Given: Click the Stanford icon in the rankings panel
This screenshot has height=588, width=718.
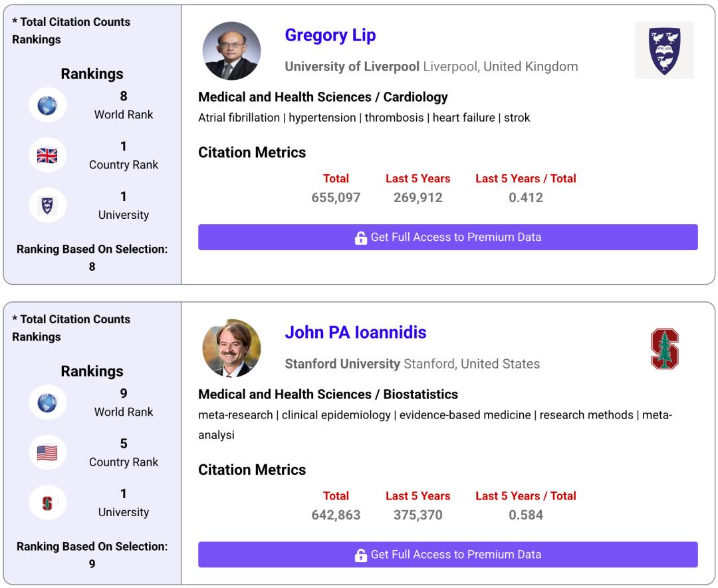Looking at the screenshot, I should coord(47,504).
